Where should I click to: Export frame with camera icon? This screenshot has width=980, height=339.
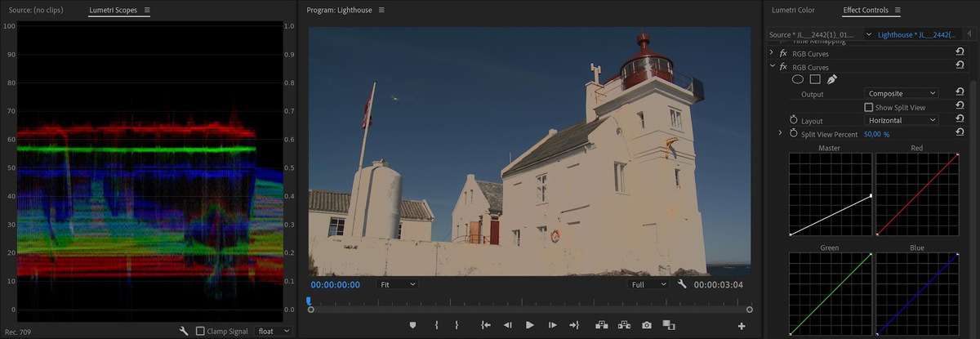(647, 325)
